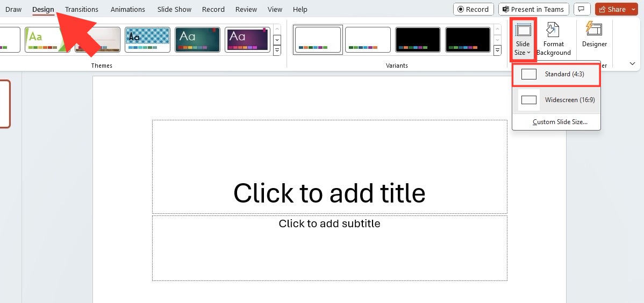Open the Slide Show tab

(x=174, y=9)
